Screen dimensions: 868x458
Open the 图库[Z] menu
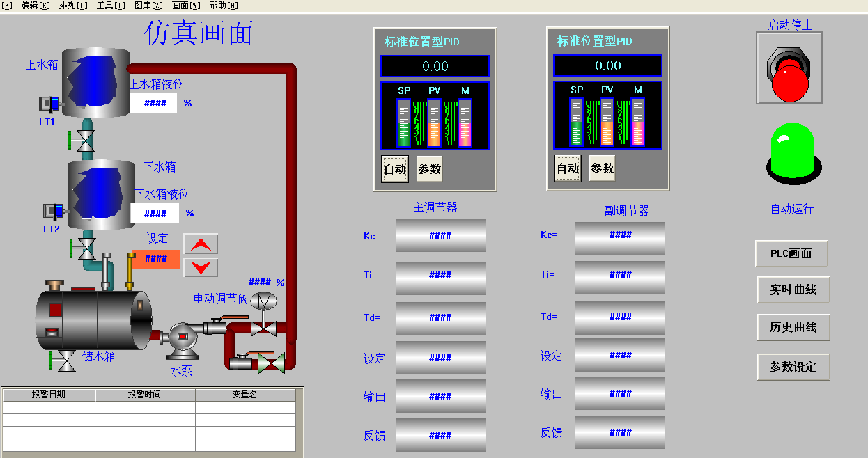(x=148, y=5)
